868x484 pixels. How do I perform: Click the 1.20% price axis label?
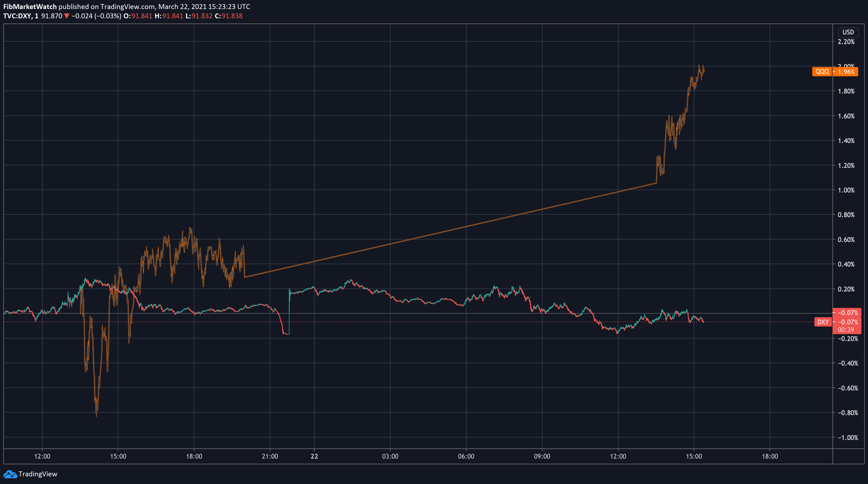click(x=846, y=165)
